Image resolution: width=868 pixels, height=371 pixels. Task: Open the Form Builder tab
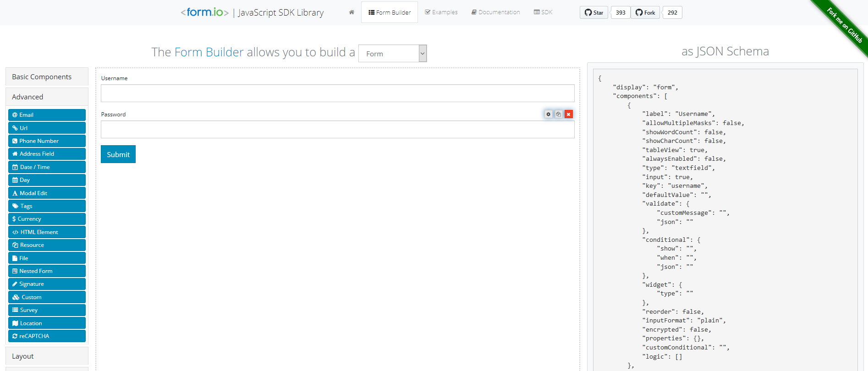pyautogui.click(x=390, y=12)
